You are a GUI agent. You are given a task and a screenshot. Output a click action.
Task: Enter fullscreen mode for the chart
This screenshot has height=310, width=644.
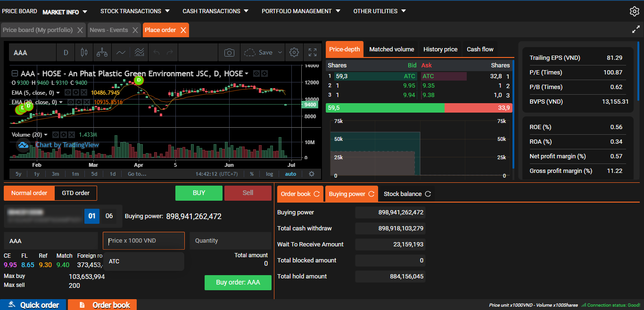point(312,52)
